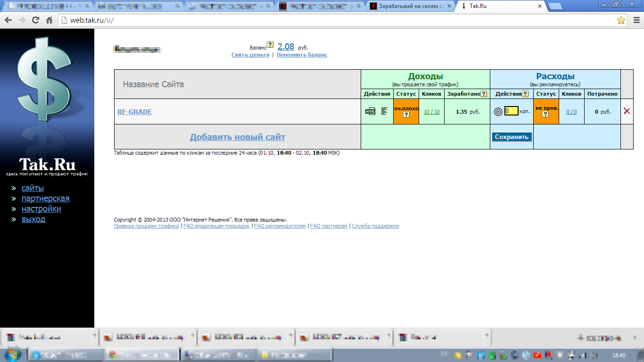Go to the browser home page icon
The height and width of the screenshot is (362, 644).
(x=49, y=20)
